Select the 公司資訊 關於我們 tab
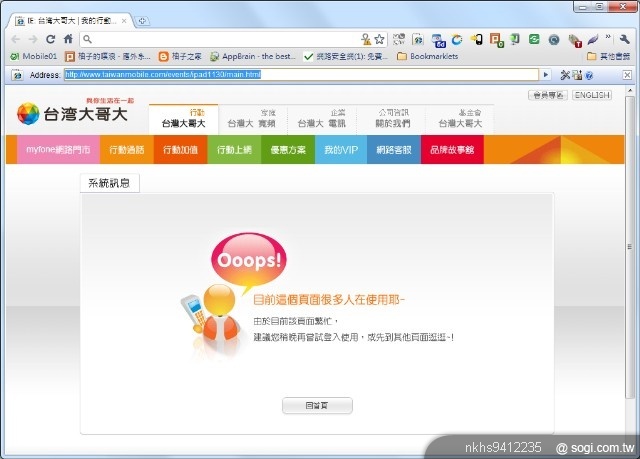 [391, 119]
